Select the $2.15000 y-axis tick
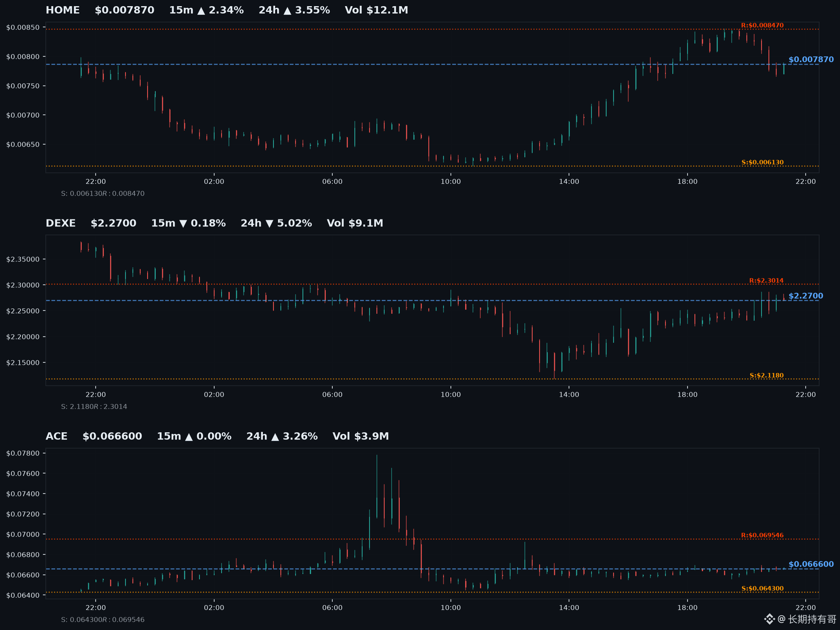 click(23, 363)
